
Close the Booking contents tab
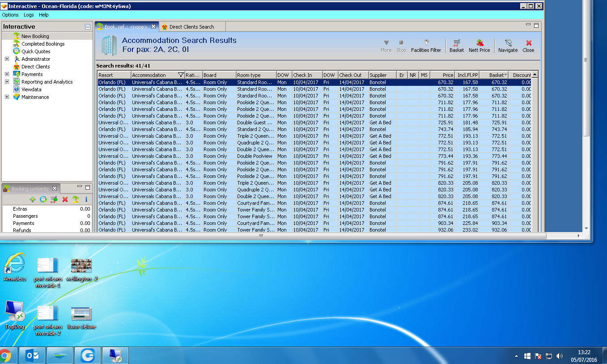(x=55, y=188)
